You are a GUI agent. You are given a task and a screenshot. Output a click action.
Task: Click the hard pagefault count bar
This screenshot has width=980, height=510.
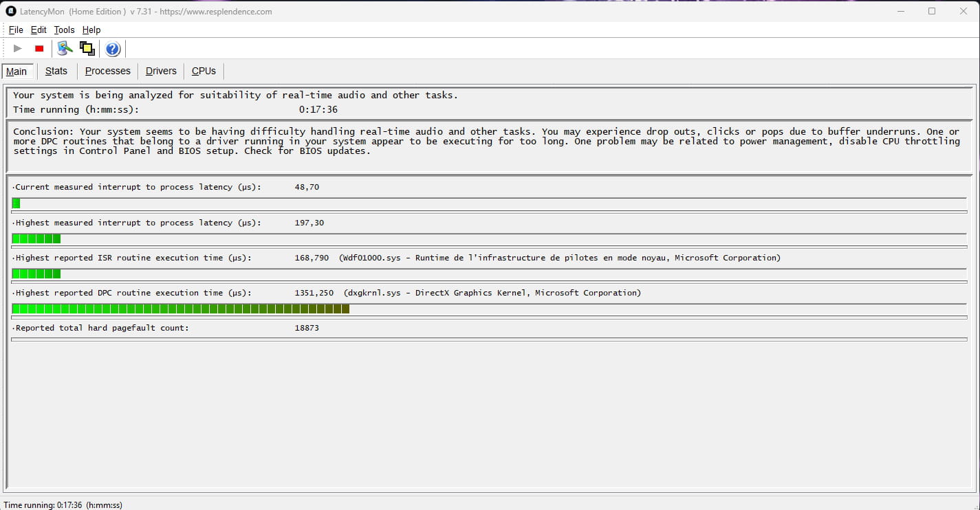click(490, 340)
